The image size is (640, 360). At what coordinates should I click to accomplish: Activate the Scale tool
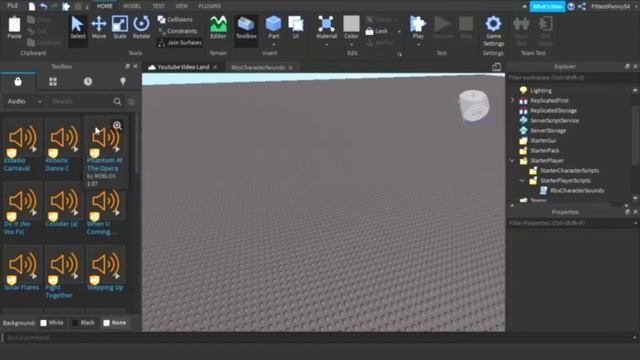point(120,28)
